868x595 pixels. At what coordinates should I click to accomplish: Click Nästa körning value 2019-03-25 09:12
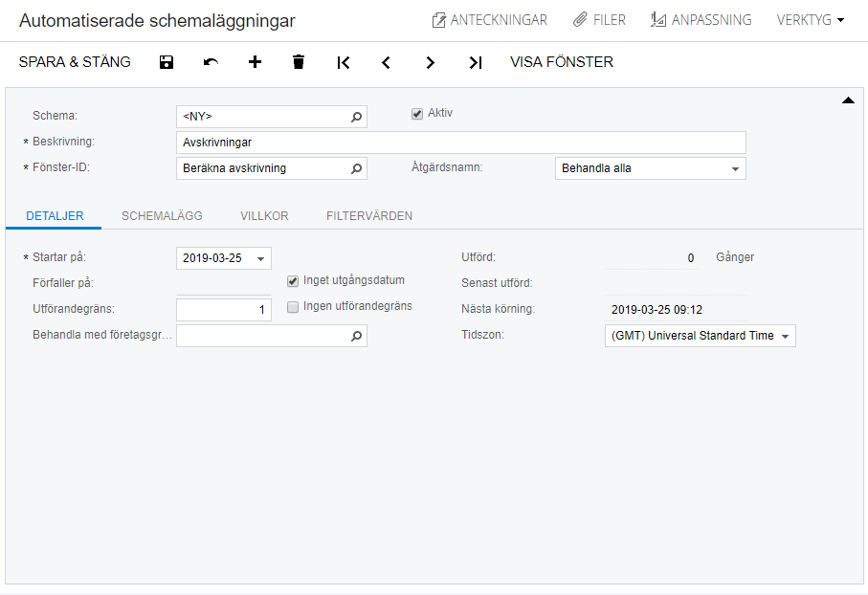(x=657, y=310)
